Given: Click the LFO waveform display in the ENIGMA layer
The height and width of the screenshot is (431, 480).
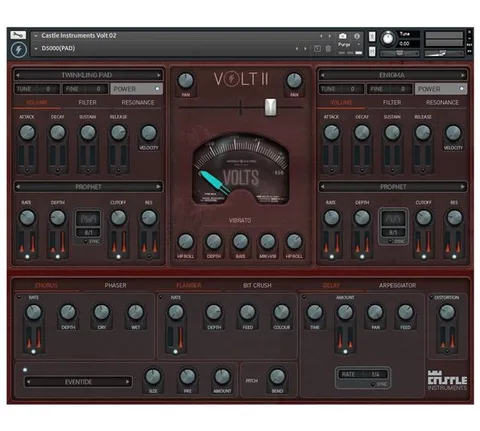Looking at the screenshot, I should (393, 219).
